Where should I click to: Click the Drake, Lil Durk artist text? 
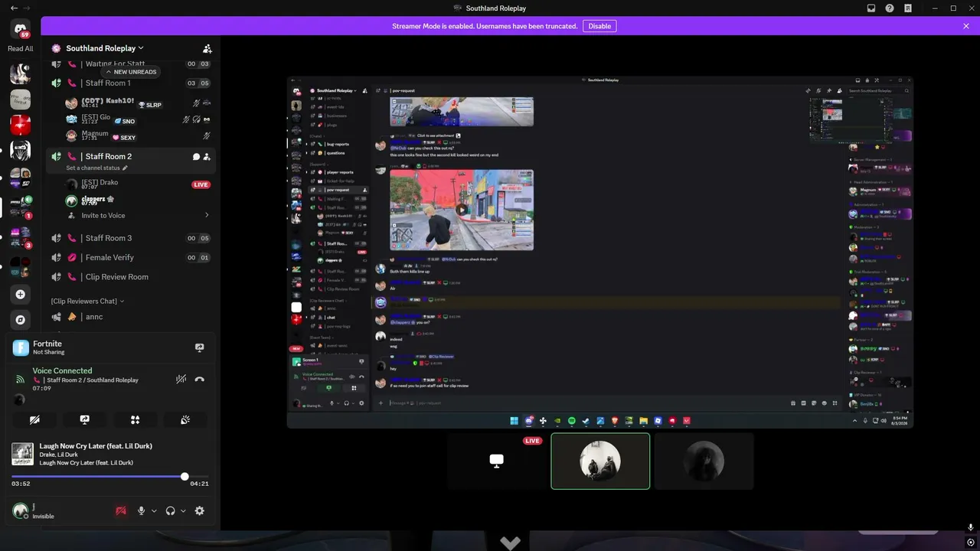(x=58, y=455)
